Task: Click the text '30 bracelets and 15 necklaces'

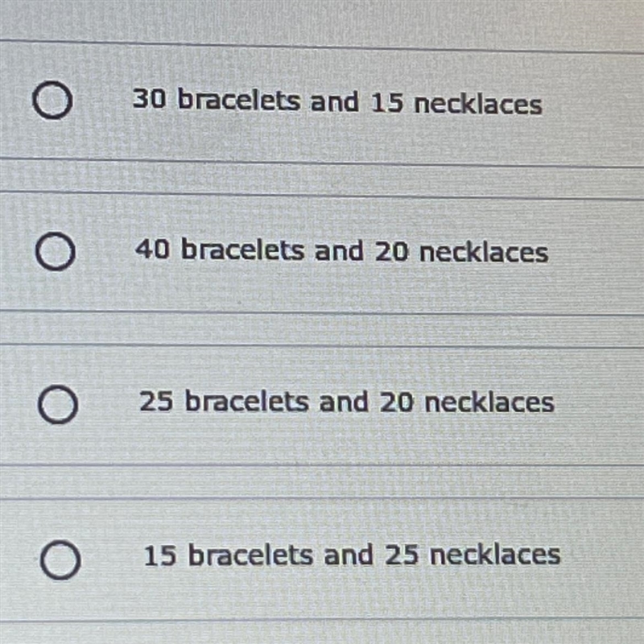Action: coord(337,101)
